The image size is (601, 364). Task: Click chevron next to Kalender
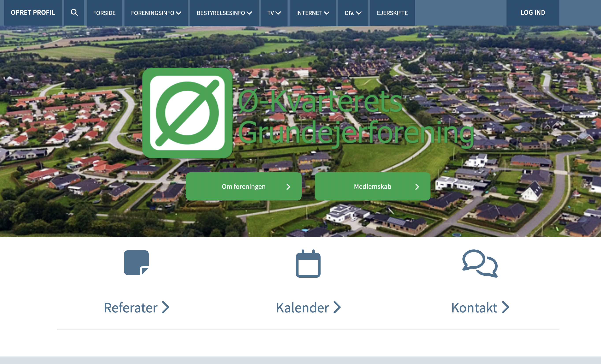point(337,307)
